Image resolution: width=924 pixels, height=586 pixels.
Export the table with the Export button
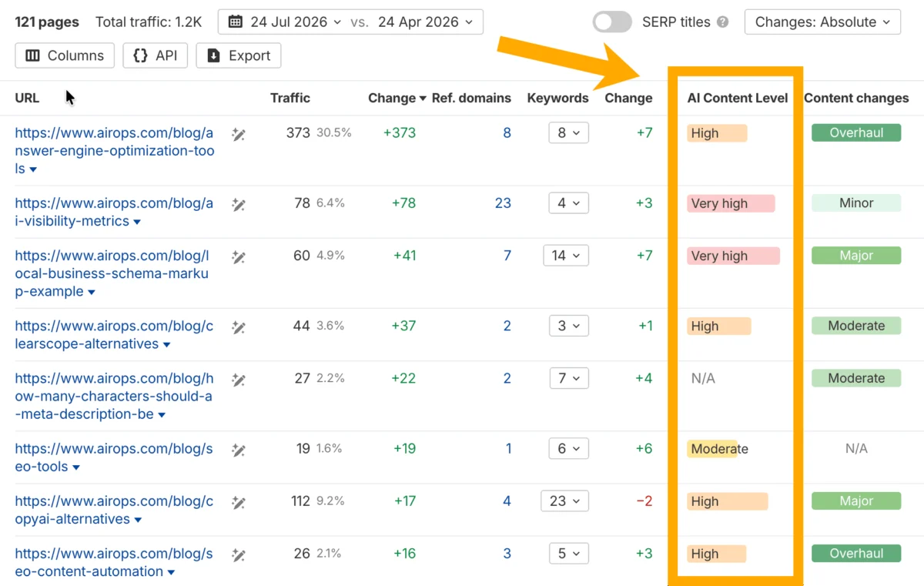[239, 55]
